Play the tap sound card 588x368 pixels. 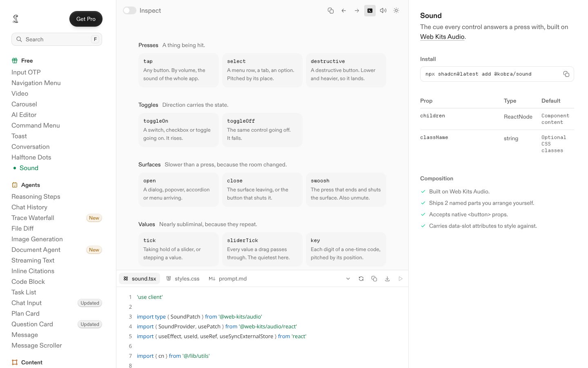(178, 70)
